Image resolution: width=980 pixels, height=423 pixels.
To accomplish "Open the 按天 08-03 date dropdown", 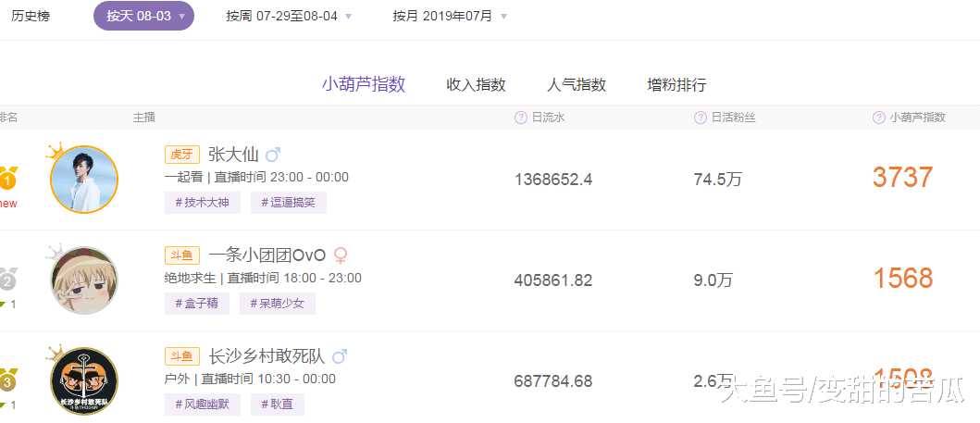I will [x=143, y=17].
